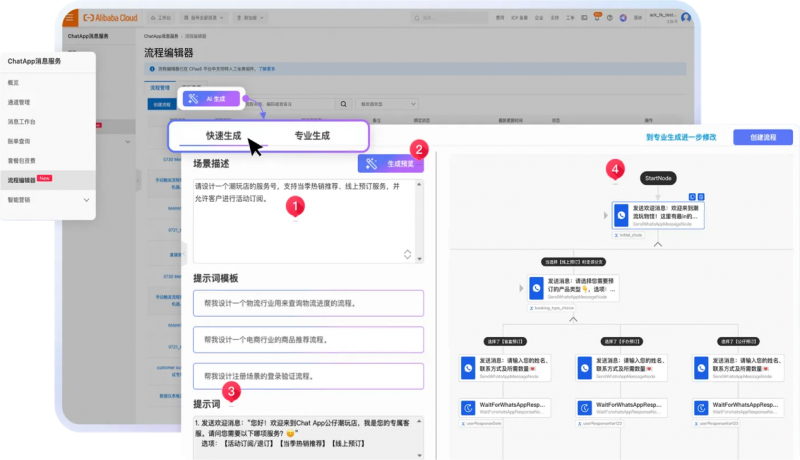
Task: Select the e-commerce product recommendation template
Action: (x=308, y=339)
